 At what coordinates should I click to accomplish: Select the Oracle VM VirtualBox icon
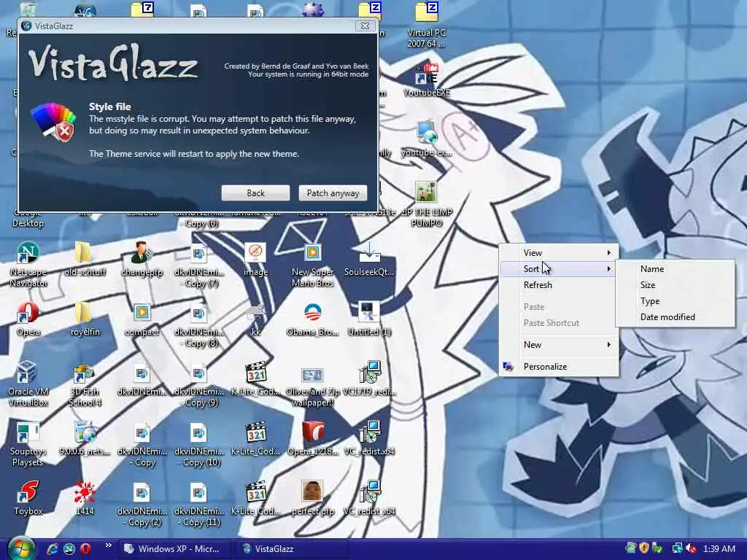coord(28,384)
